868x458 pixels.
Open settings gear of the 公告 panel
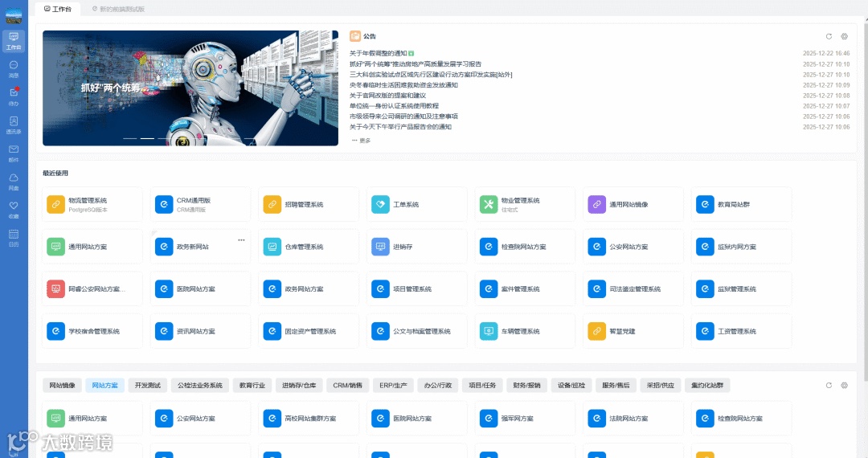(x=844, y=36)
